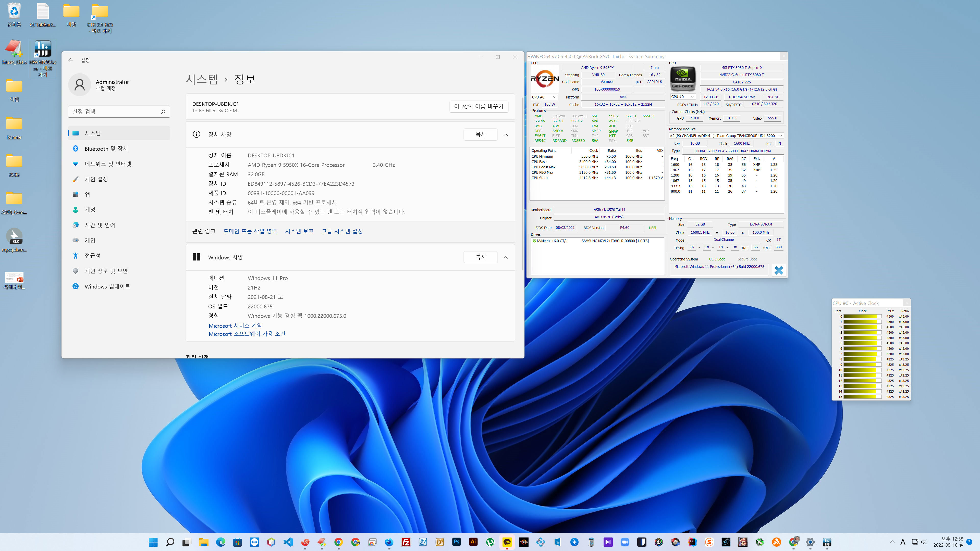
Task: Click core 0 clock bar in Active Clock
Action: pos(862,316)
